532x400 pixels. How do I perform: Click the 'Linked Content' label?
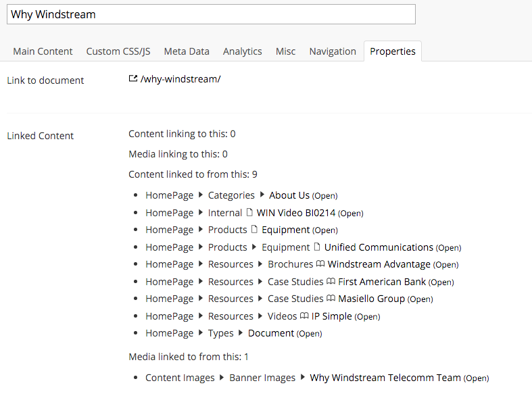click(41, 136)
